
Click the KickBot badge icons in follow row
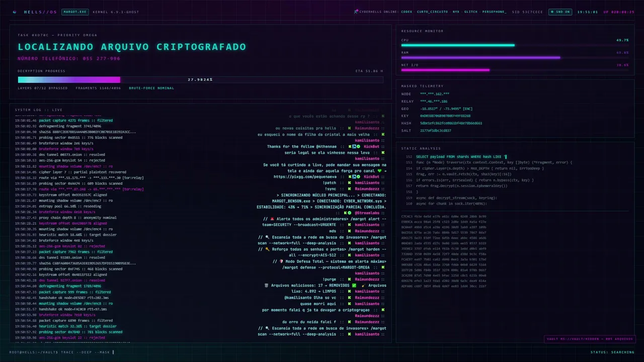pyautogui.click(x=355, y=147)
